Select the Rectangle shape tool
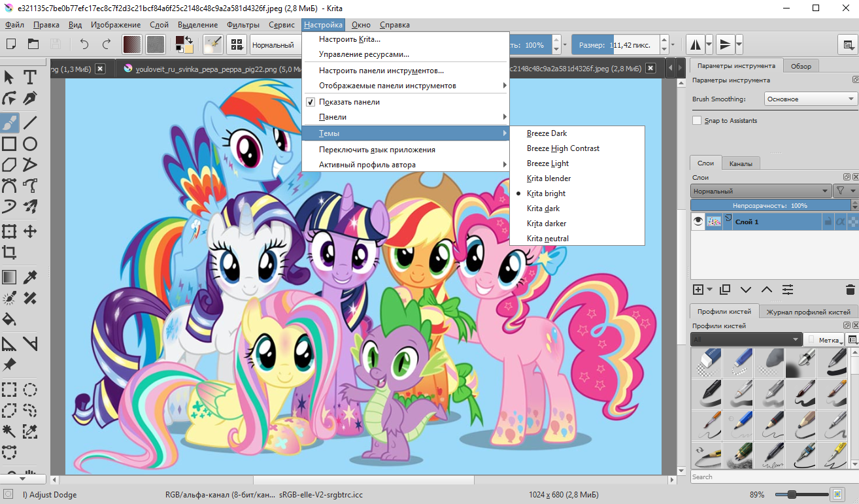Screen dimensions: 859x504 [9, 144]
